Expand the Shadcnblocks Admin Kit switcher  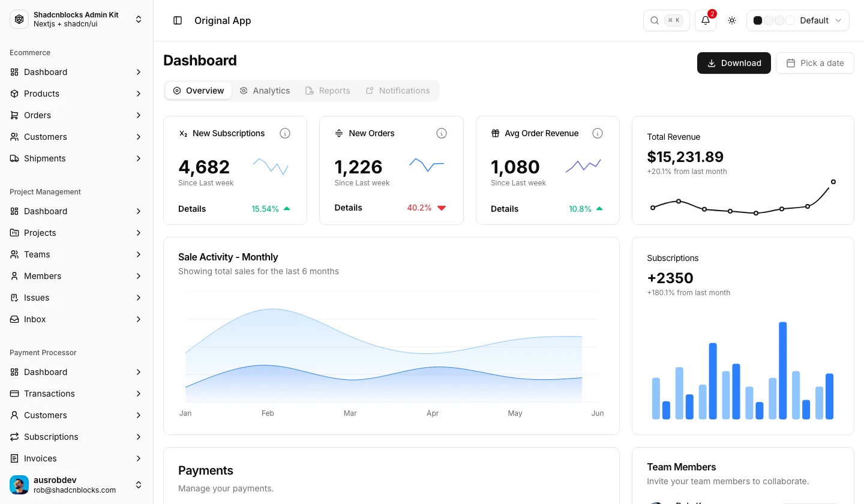point(77,19)
